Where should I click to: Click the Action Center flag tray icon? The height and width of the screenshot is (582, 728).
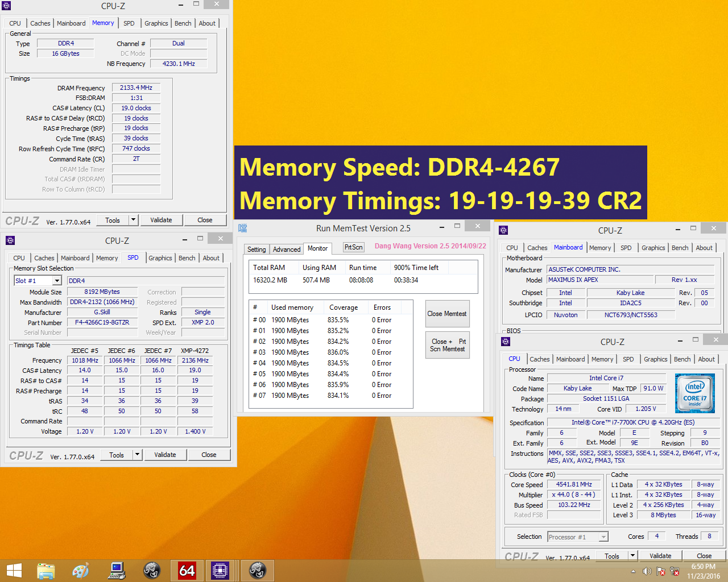click(x=661, y=571)
